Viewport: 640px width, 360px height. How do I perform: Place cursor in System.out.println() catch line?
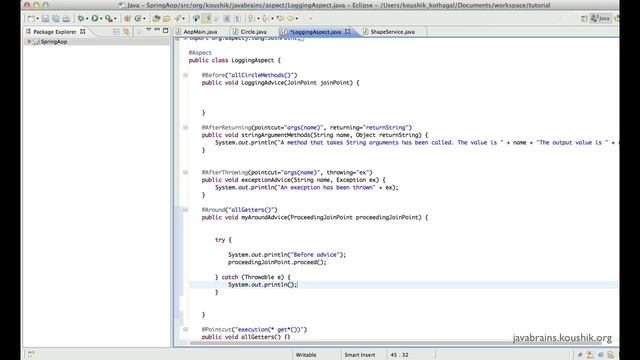point(263,284)
